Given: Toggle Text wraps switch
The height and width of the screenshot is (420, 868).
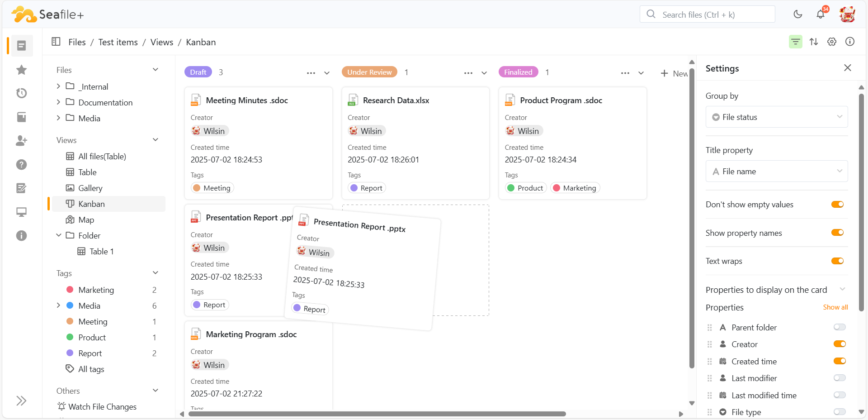Looking at the screenshot, I should (838, 261).
